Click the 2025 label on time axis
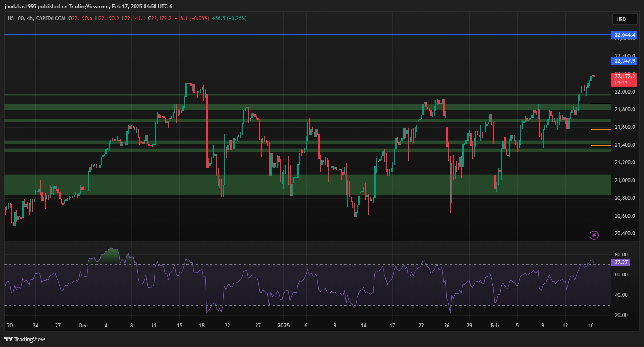 point(283,325)
